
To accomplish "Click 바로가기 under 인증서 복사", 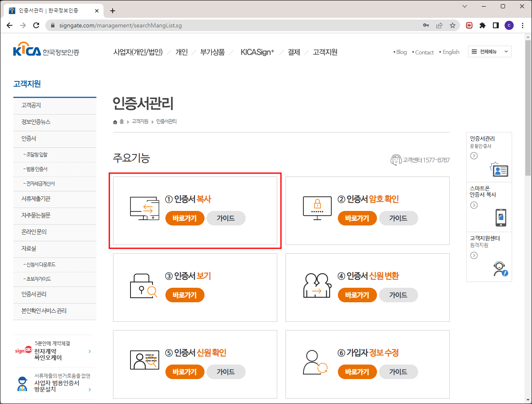I will pos(185,218).
